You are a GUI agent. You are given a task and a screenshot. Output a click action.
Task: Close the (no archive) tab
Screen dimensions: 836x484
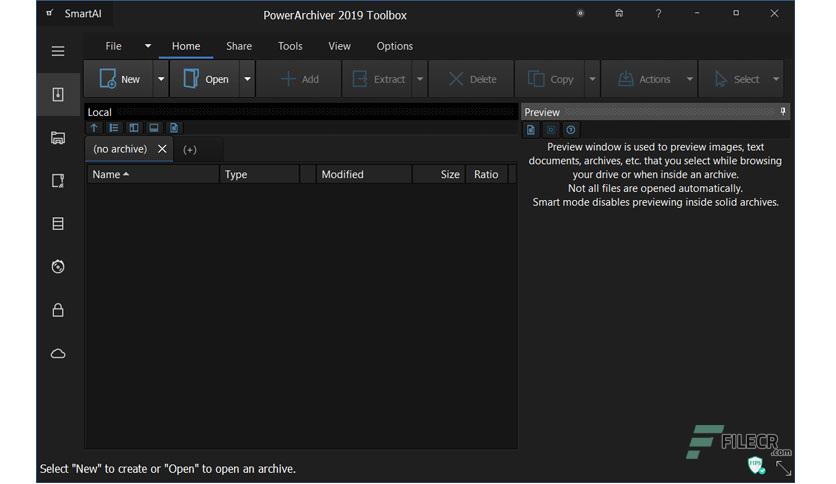coord(163,149)
